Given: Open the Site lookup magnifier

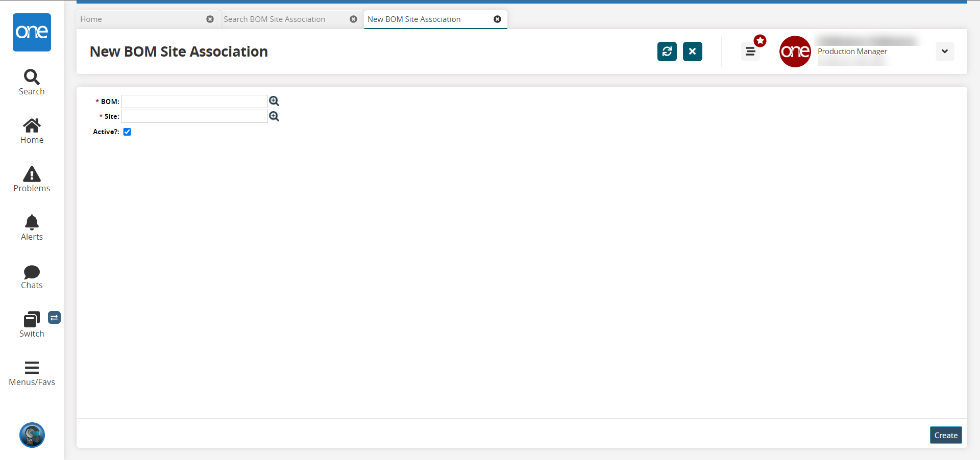Looking at the screenshot, I should click(274, 116).
